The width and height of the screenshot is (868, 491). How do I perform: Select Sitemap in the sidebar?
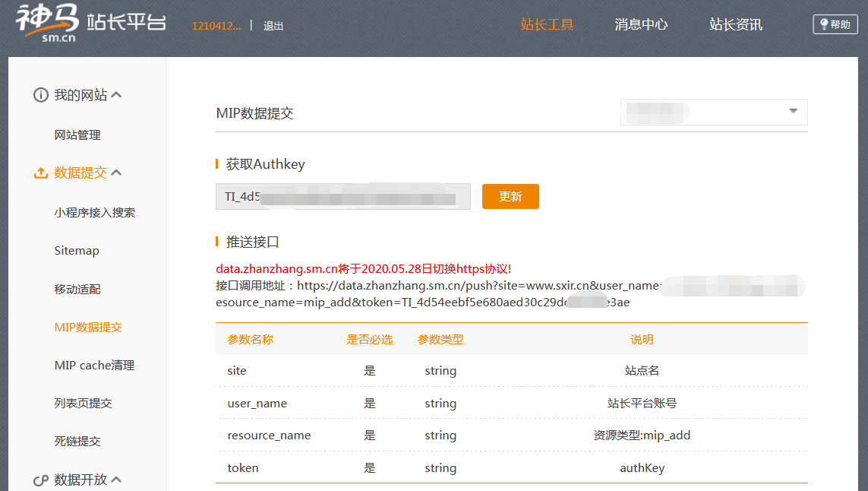[x=77, y=251]
